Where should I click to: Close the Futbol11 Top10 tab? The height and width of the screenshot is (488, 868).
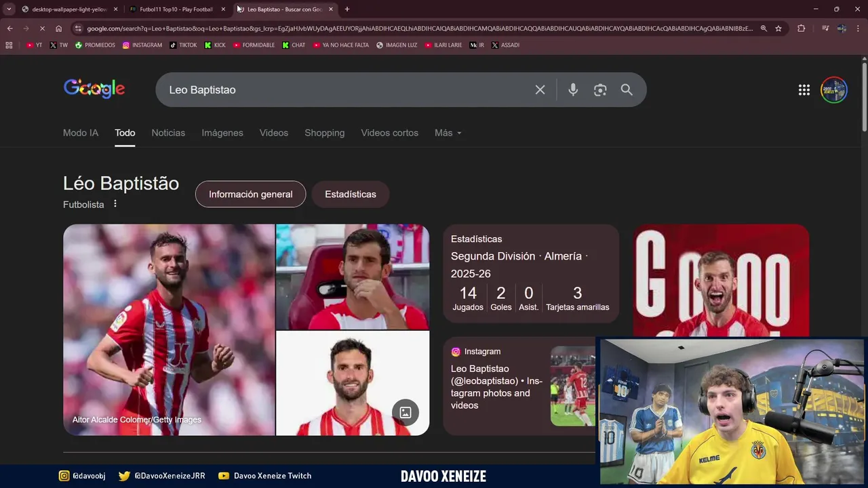(x=223, y=9)
